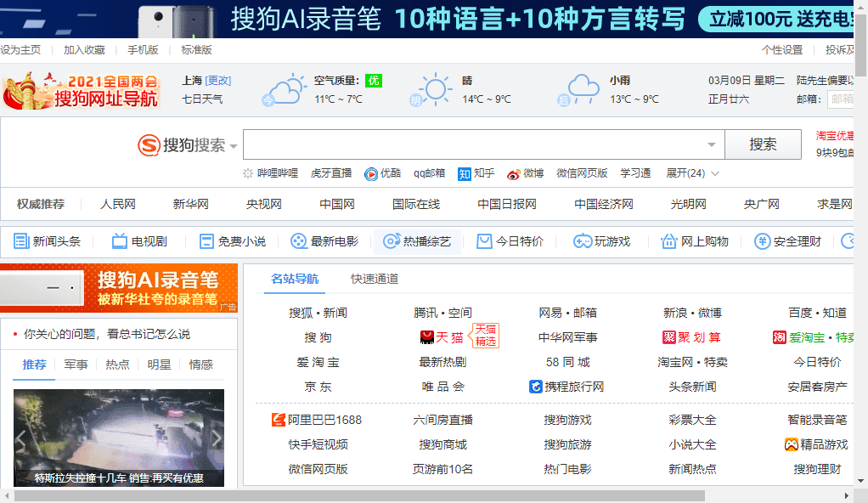Select the 情感 news tab
Image resolution: width=868 pixels, height=503 pixels.
click(x=200, y=365)
